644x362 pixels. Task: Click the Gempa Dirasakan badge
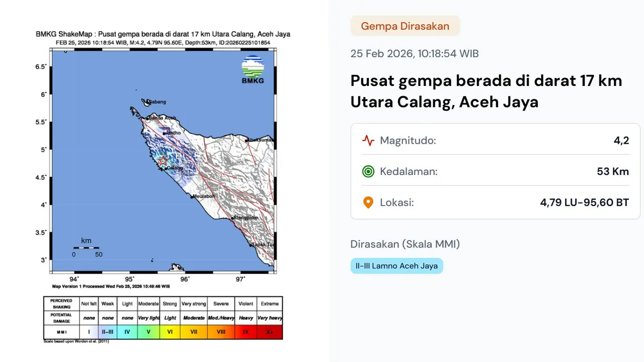(405, 26)
